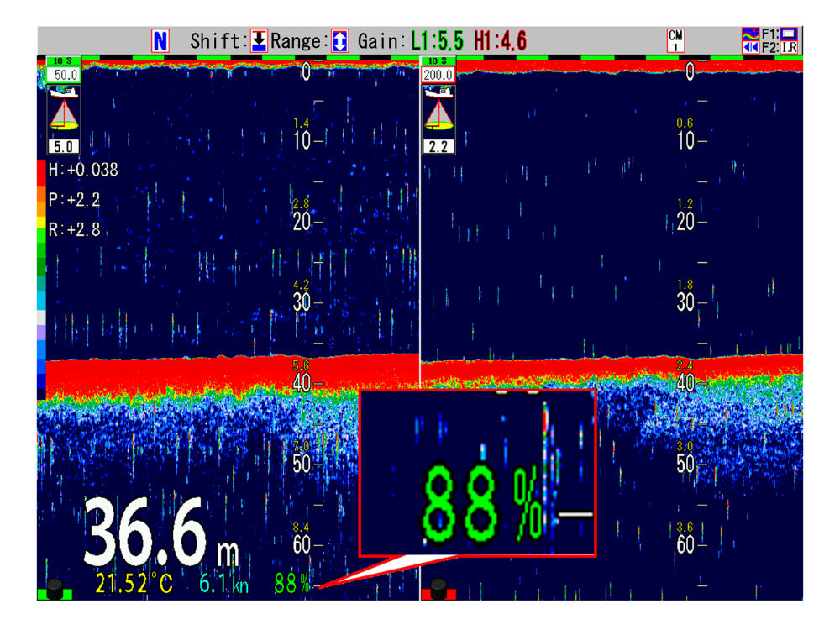The height and width of the screenshot is (630, 840).
Task: Click the echogram rewind icon beside F2
Action: [x=750, y=47]
